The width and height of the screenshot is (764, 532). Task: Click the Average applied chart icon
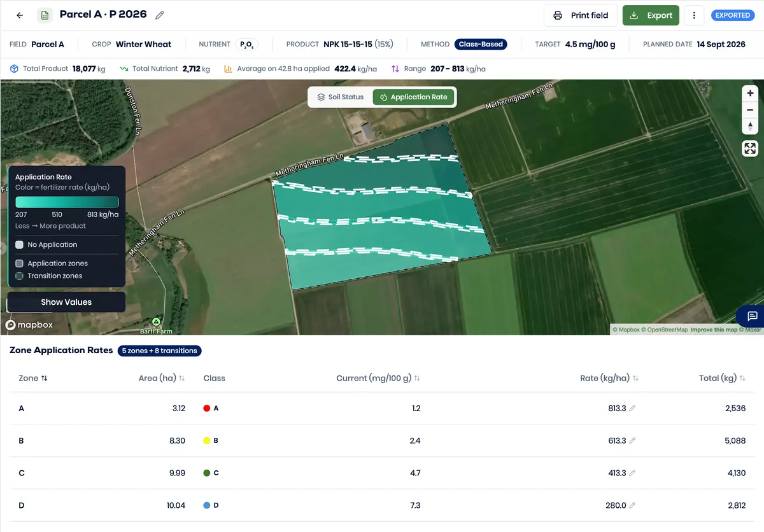tap(228, 69)
